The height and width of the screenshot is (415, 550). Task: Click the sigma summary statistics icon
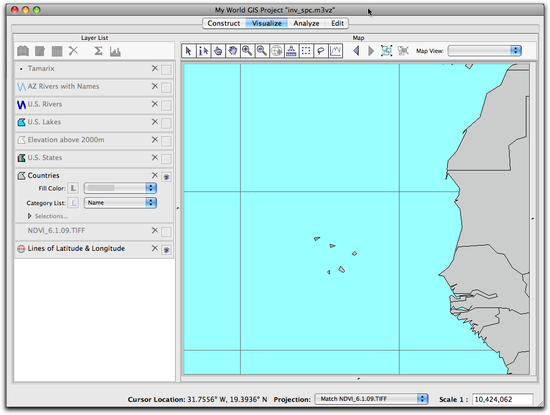(x=98, y=51)
